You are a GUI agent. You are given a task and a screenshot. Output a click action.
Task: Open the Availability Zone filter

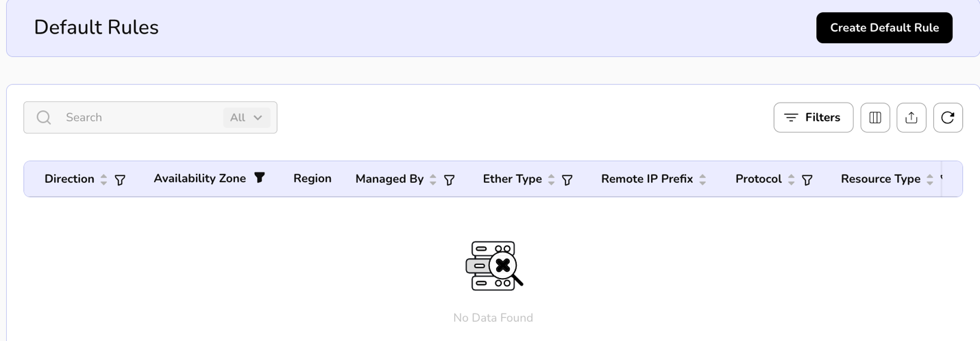260,178
